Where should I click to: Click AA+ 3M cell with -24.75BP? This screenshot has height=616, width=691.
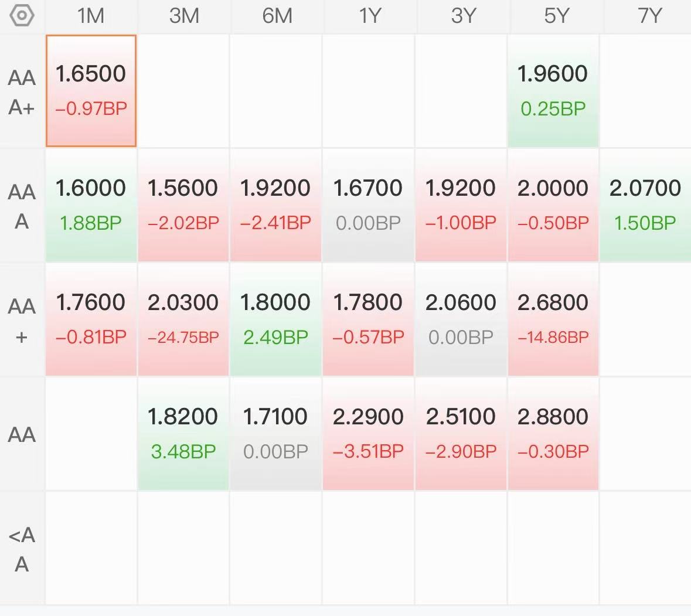[183, 320]
